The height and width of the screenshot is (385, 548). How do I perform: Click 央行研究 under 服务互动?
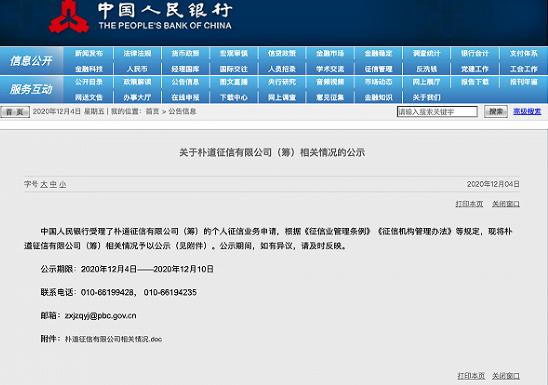tap(282, 82)
